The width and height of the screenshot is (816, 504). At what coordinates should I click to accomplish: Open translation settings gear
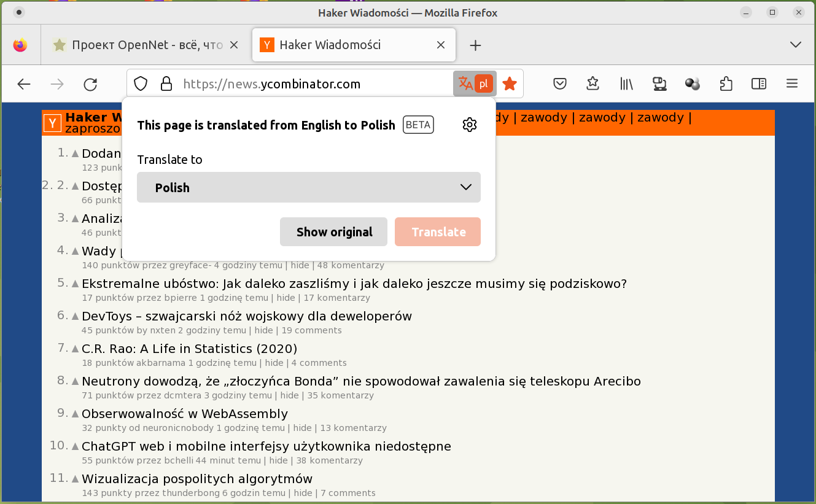click(x=469, y=125)
